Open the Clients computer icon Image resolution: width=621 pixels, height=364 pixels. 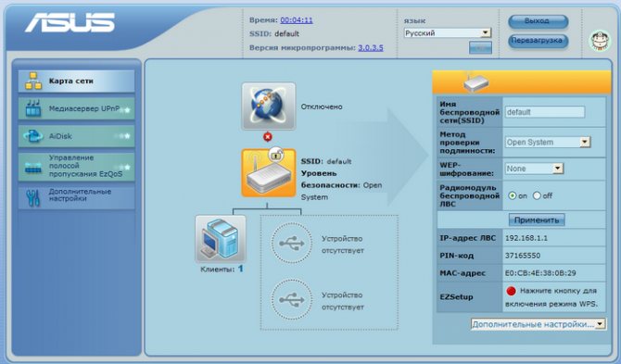pos(221,239)
